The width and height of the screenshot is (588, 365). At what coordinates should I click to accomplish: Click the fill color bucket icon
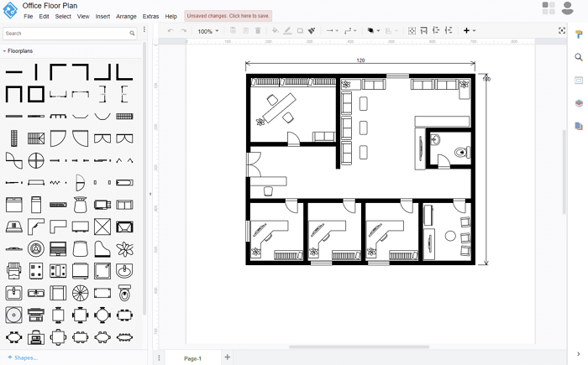275,31
